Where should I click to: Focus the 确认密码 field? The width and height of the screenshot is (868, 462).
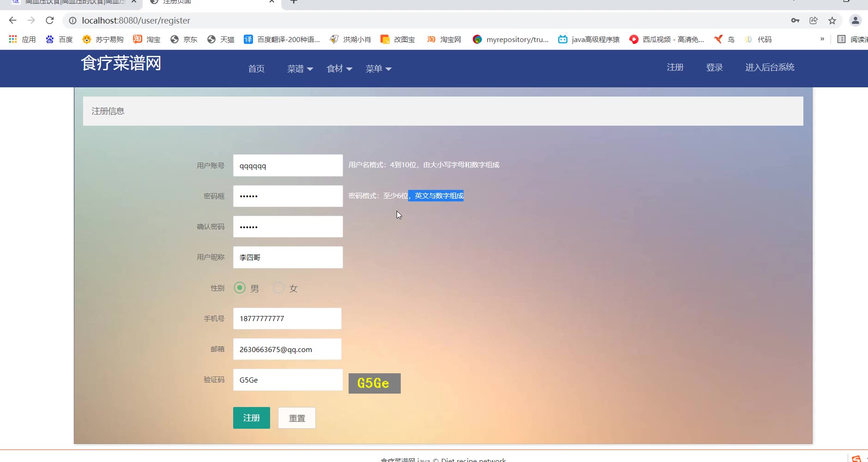point(288,227)
